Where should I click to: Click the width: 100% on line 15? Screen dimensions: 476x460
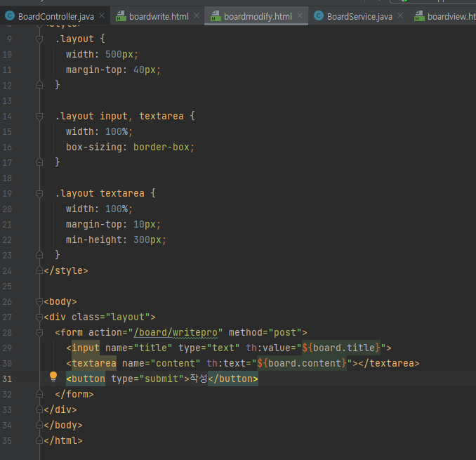pyautogui.click(x=99, y=131)
